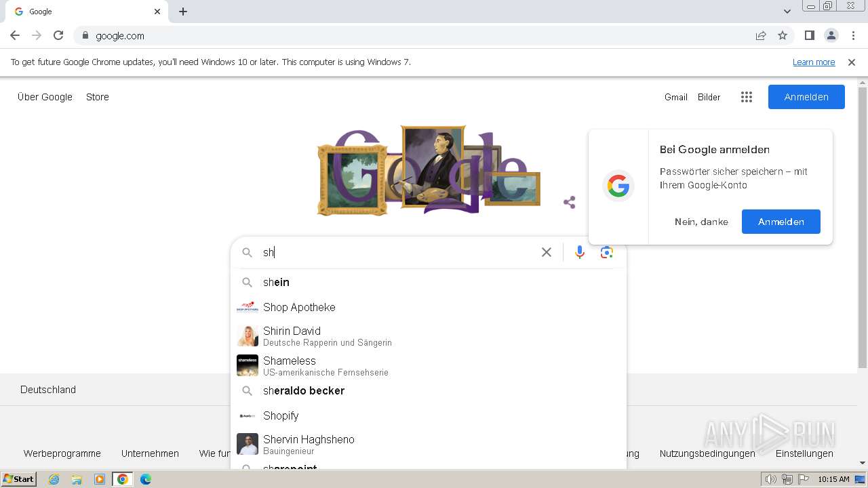868x488 pixels.
Task: Open the browser side panel icon
Action: coord(809,35)
